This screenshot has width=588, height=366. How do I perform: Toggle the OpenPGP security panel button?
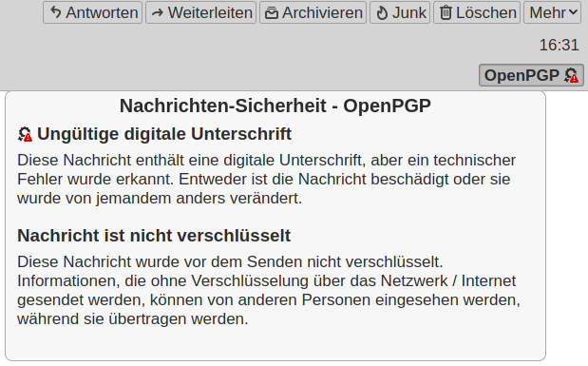coord(531,75)
